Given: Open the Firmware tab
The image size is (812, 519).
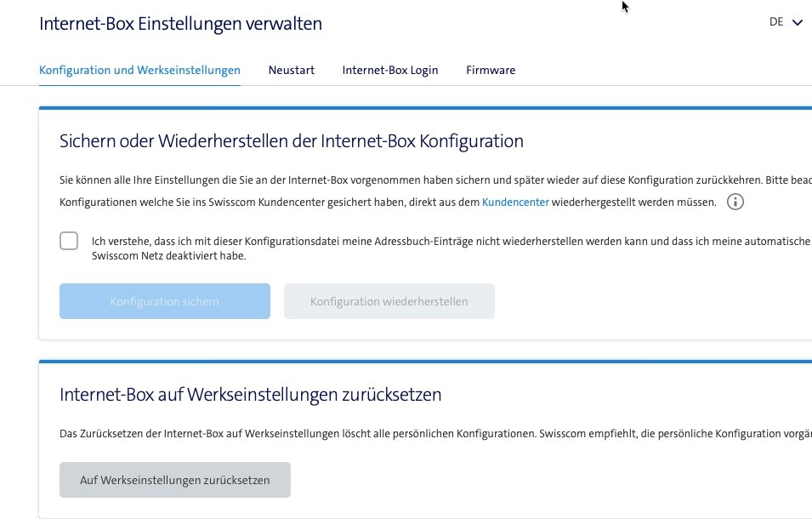Looking at the screenshot, I should point(491,70).
